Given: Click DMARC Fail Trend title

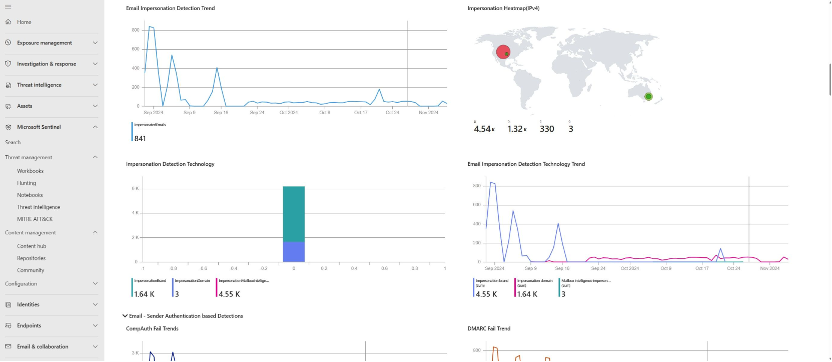Looking at the screenshot, I should [x=489, y=329].
